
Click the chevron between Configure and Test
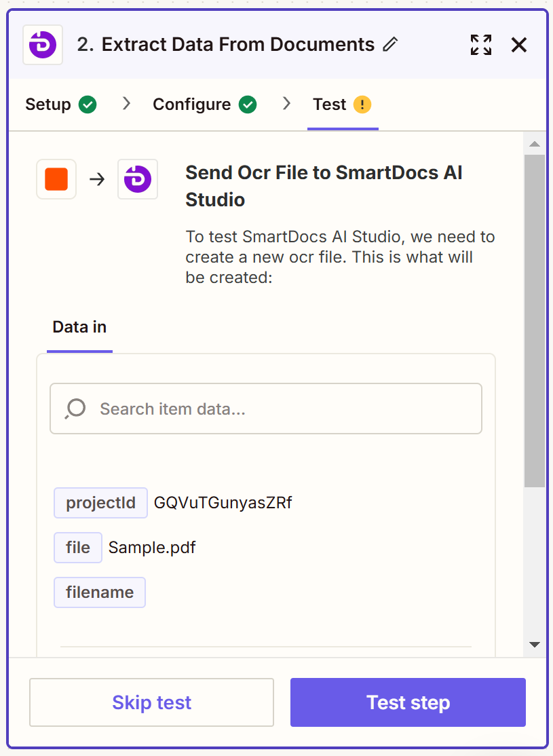point(286,103)
